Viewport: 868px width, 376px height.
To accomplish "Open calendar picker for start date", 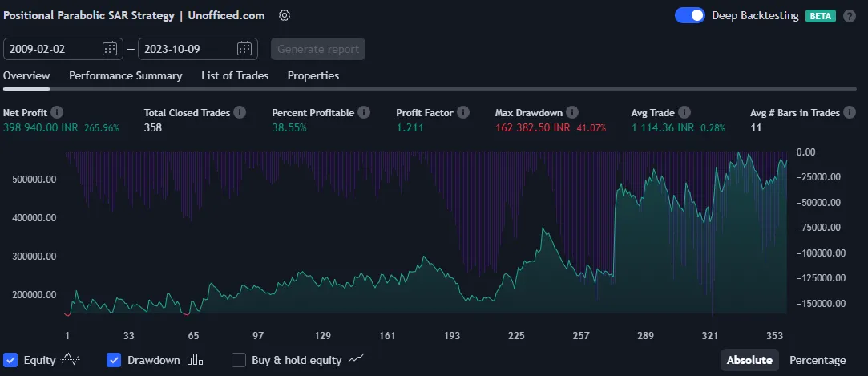I will point(110,49).
